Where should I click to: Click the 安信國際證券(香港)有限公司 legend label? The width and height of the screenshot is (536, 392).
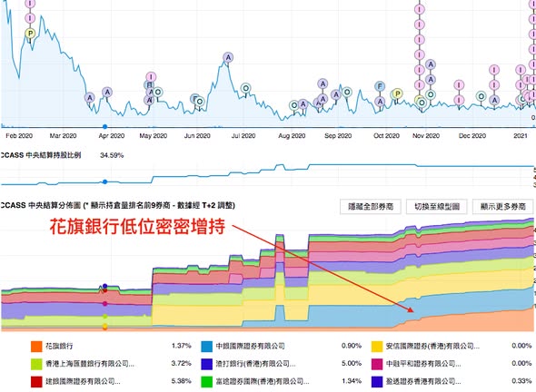[x=432, y=346]
